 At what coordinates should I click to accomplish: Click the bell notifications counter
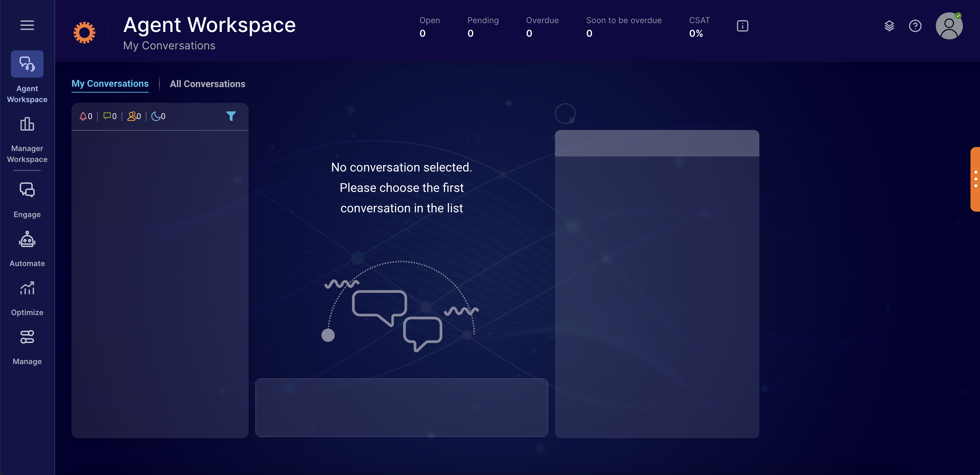[x=85, y=116]
